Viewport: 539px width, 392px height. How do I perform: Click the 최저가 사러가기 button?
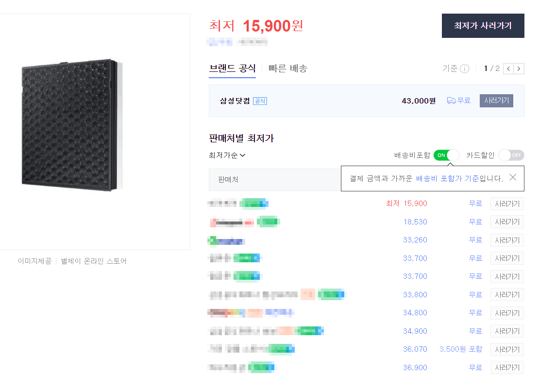point(483,26)
